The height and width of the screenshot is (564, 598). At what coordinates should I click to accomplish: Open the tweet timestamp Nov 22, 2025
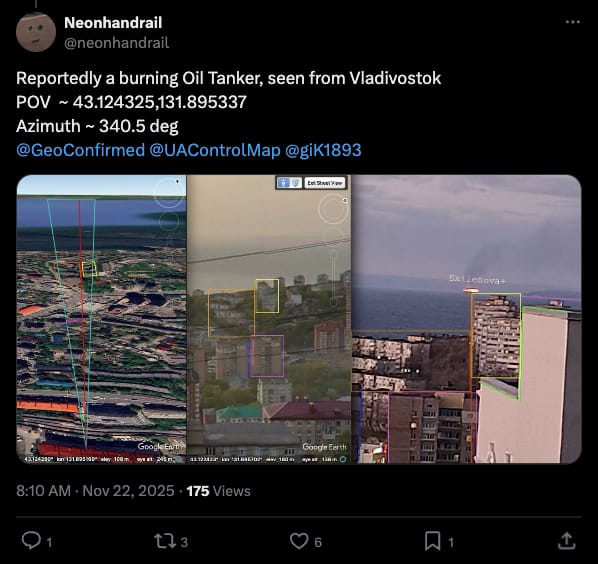[x=128, y=491]
